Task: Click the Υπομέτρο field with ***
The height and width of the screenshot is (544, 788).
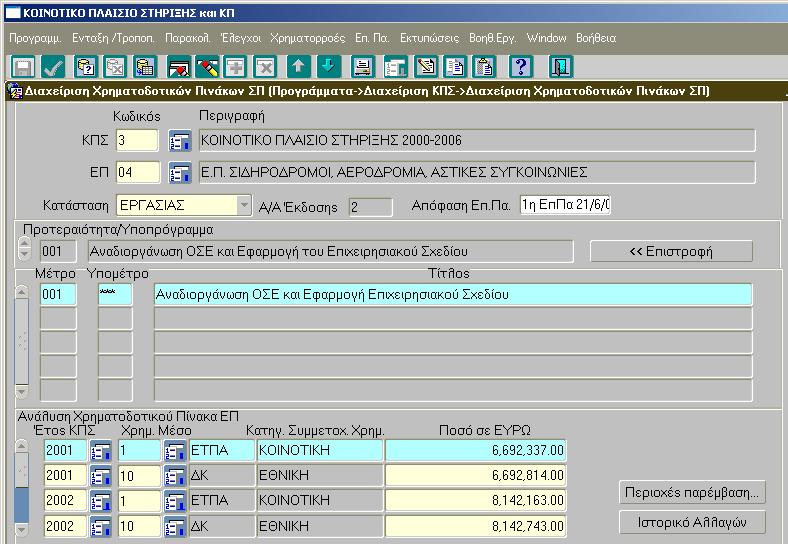Action: click(x=115, y=295)
